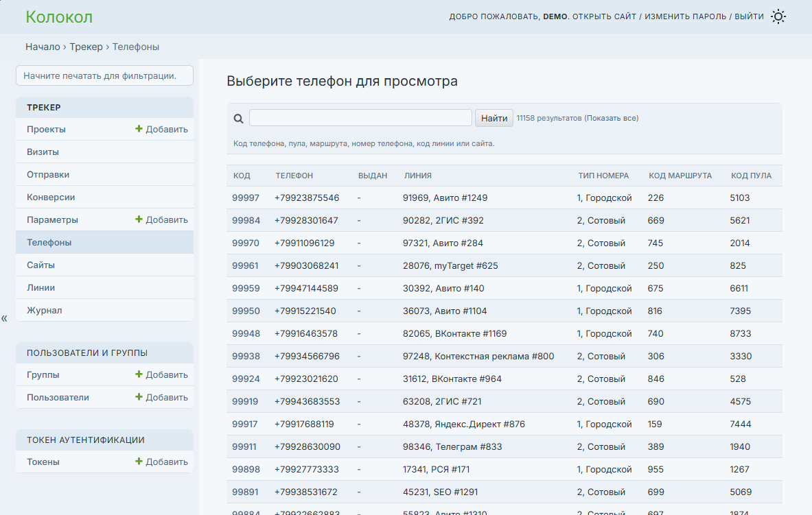Viewport: 812px width, 515px height.
Task: Open the Сайты sidebar item
Action: (x=40, y=265)
